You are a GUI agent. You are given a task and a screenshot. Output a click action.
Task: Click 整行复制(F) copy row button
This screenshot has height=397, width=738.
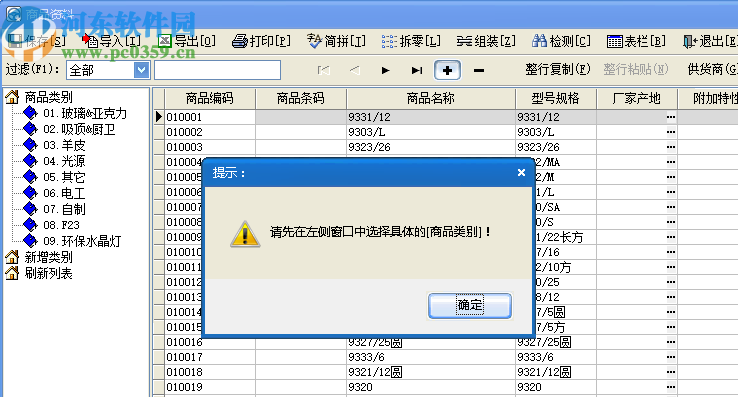(558, 70)
